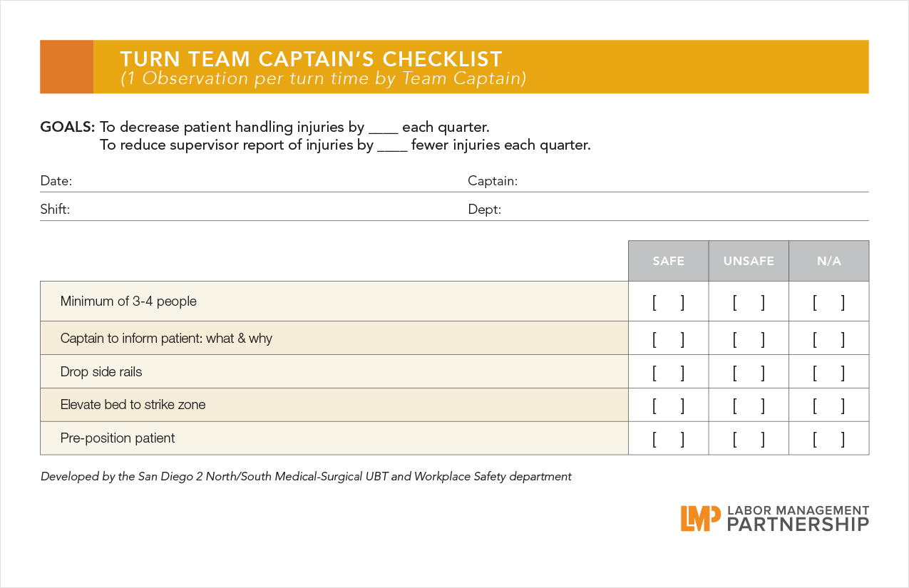909x588 pixels.
Task: Select SAFE for Elevate bed to strike zone
Action: pos(668,406)
